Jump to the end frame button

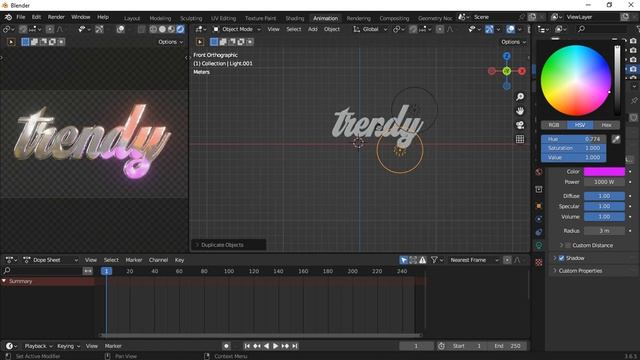point(295,346)
